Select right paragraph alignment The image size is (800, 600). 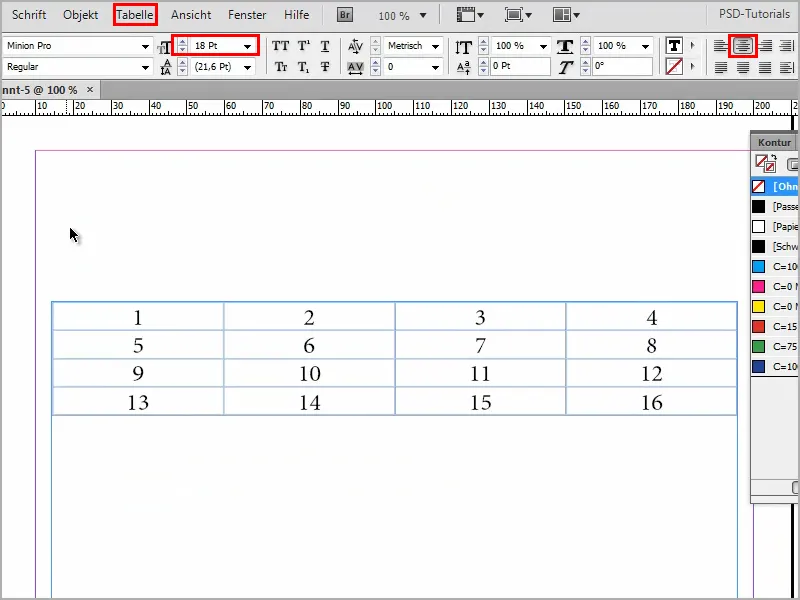[x=766, y=45]
